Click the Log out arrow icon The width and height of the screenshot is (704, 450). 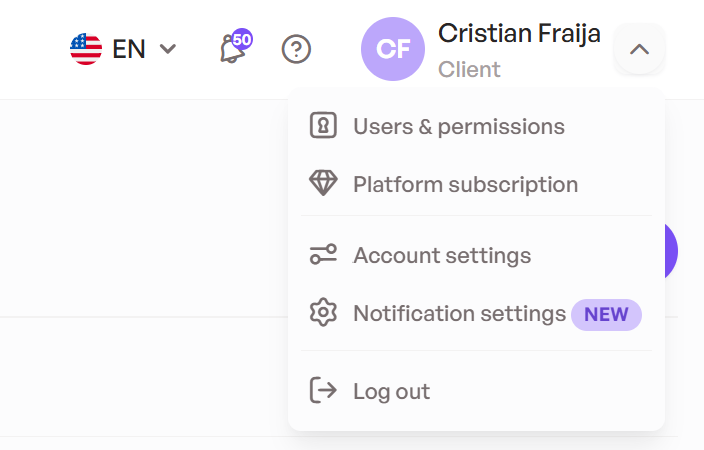click(x=323, y=390)
